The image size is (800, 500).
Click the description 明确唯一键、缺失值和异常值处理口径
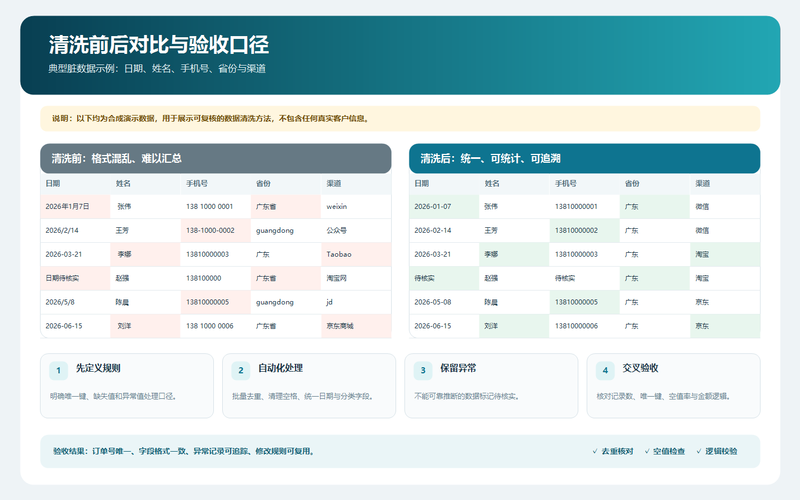coord(113,396)
